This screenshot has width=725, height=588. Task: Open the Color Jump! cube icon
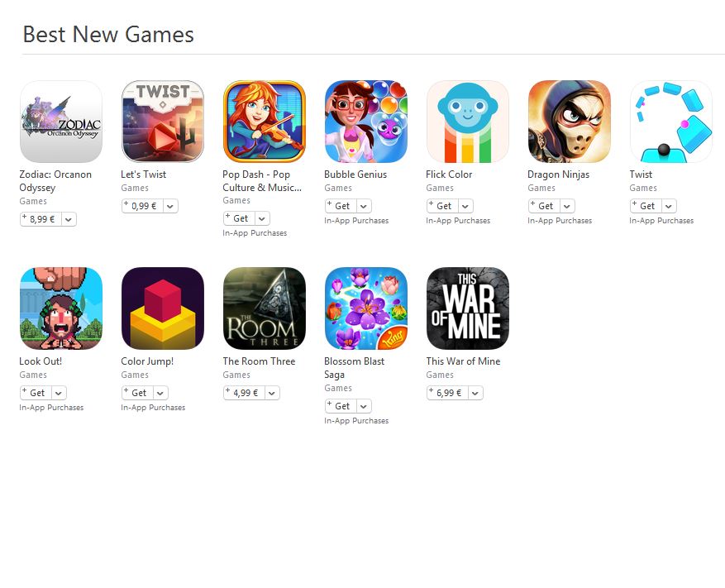tap(163, 308)
